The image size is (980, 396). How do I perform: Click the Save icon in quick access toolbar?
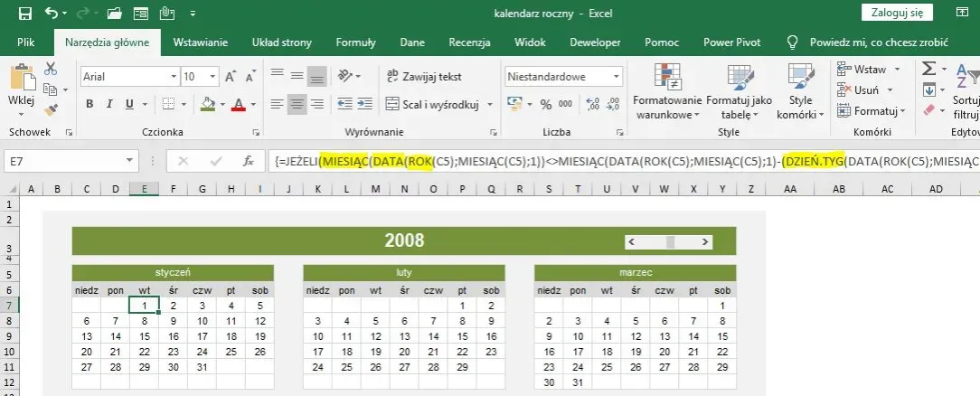[25, 14]
